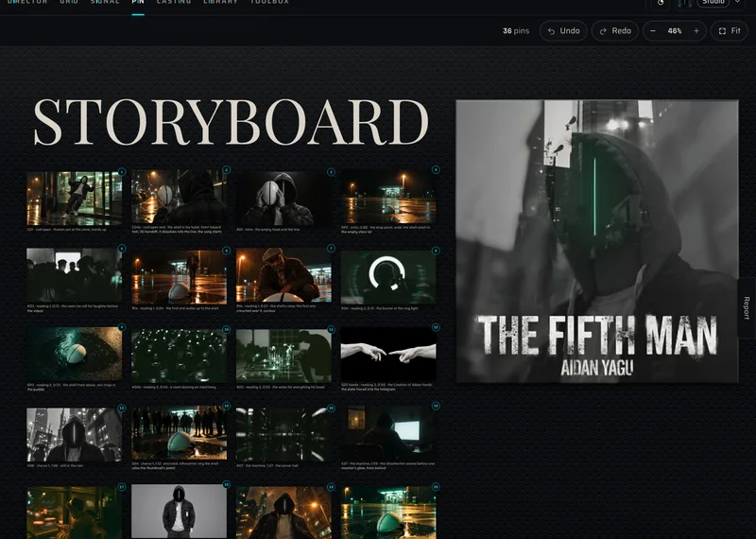This screenshot has height=539, width=756.
Task: Select thumbnail of crouching man in cap
Action: coord(283,275)
